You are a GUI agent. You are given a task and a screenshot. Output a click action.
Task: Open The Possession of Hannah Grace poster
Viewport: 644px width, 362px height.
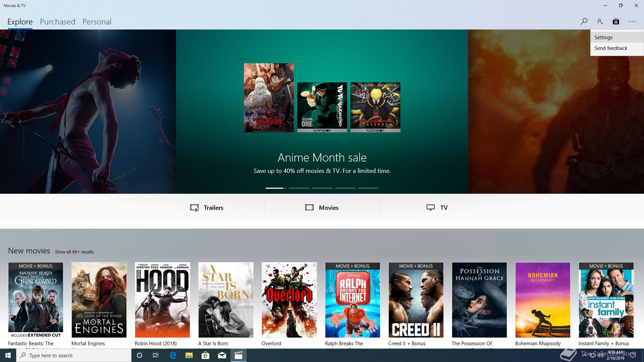click(x=479, y=300)
